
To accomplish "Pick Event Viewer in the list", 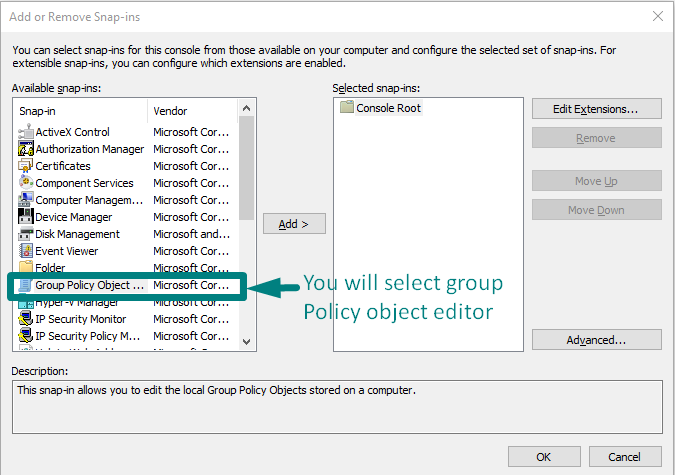I will 67,251.
